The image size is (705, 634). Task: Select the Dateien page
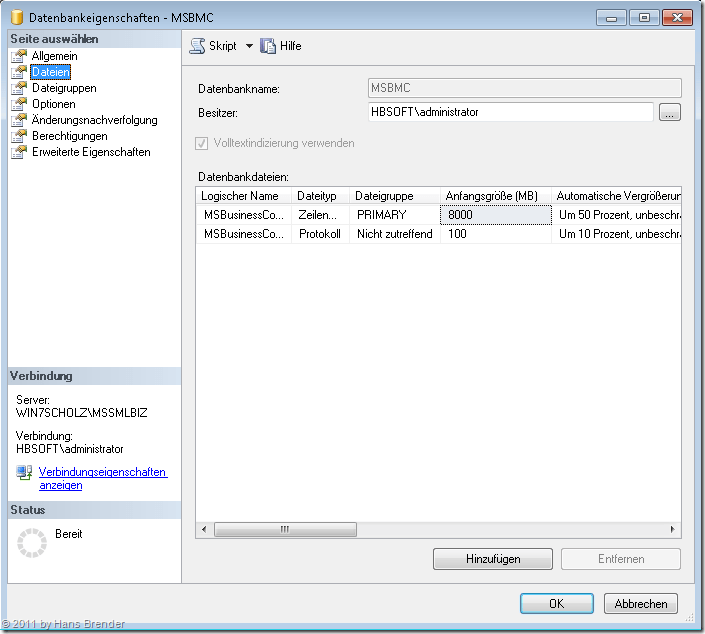tap(51, 72)
